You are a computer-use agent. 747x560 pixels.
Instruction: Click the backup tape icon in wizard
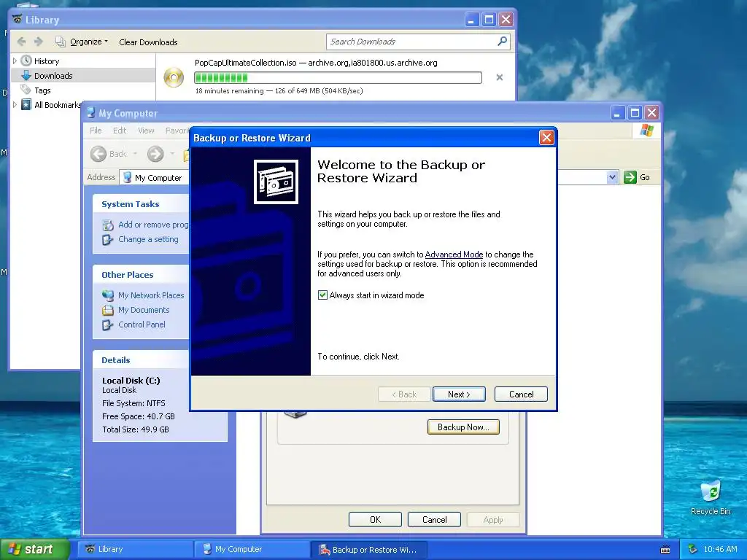pos(276,182)
